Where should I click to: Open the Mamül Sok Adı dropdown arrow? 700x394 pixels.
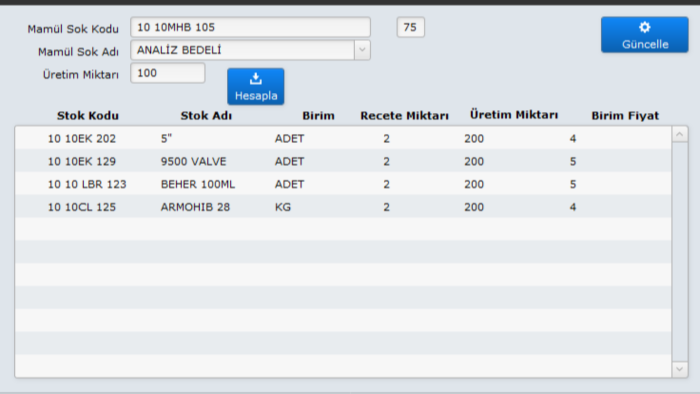click(362, 50)
